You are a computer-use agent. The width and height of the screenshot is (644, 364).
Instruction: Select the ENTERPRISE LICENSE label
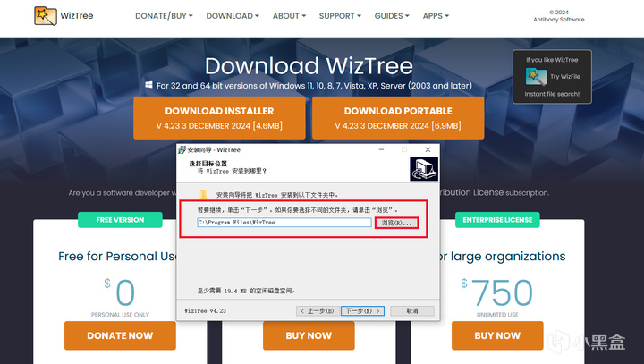point(497,220)
